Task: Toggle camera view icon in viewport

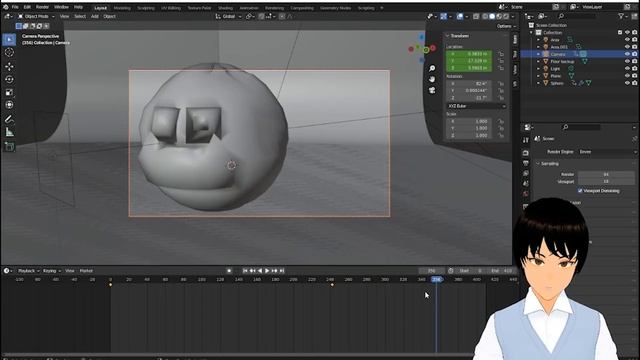Action: pyautogui.click(x=432, y=90)
